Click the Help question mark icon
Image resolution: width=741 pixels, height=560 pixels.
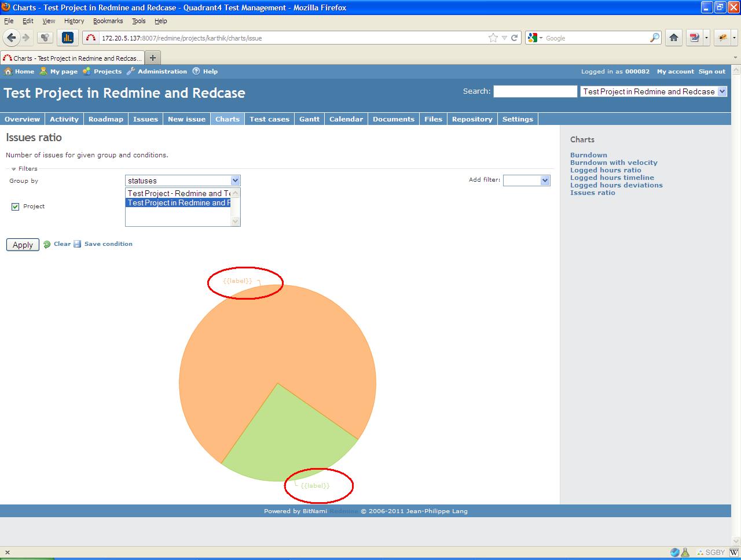196,71
